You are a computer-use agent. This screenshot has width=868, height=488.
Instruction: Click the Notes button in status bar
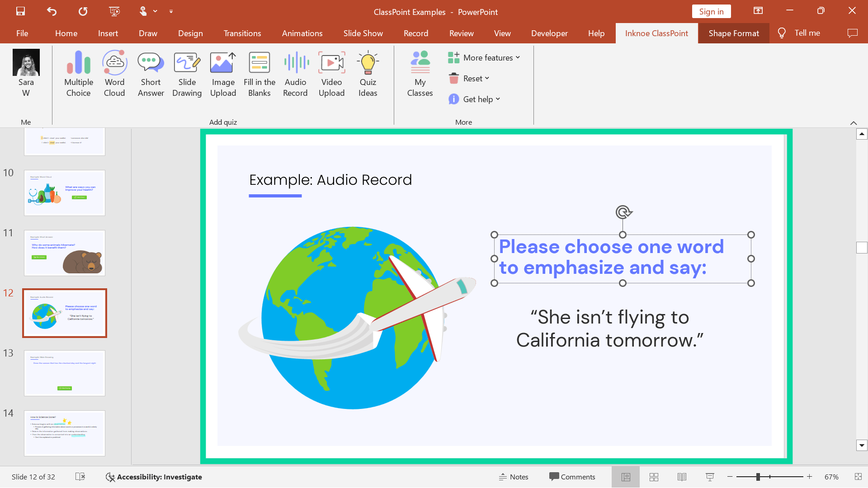point(513,477)
